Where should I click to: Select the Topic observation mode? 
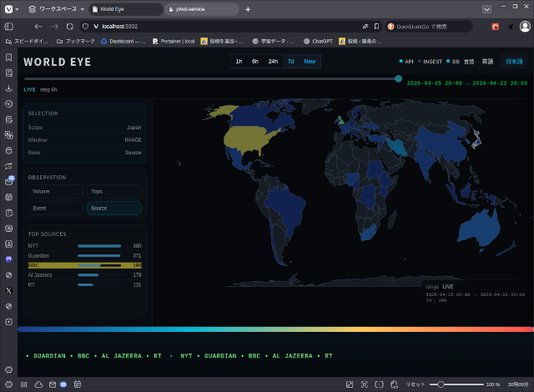tap(113, 192)
